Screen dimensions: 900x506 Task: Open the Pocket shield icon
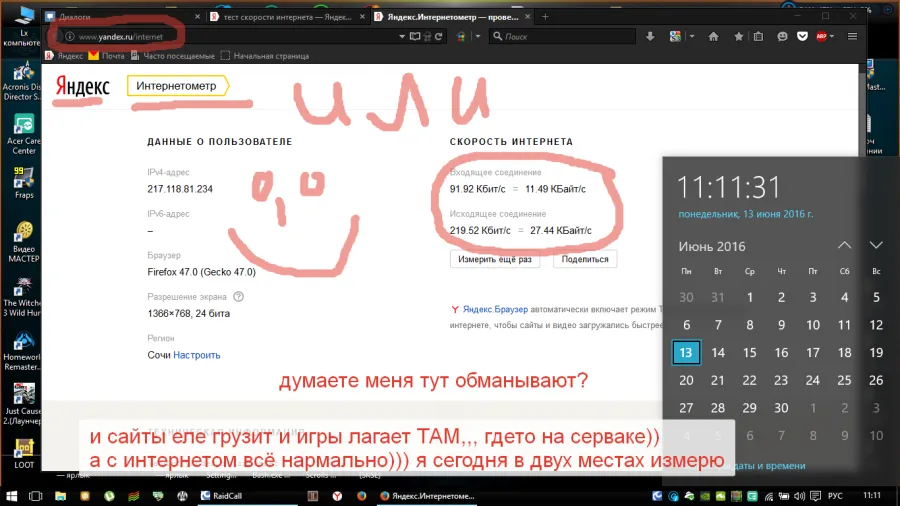tap(802, 37)
